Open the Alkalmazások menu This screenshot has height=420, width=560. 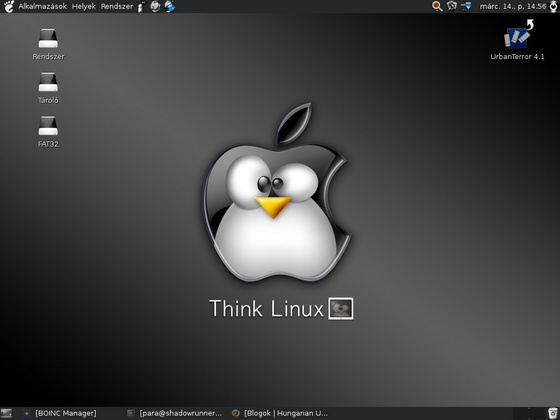[42, 6]
